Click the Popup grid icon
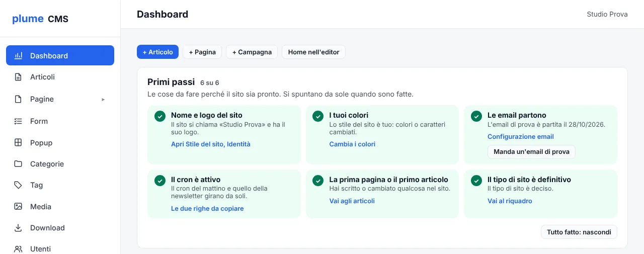This screenshot has height=254, width=644. pos(18,143)
